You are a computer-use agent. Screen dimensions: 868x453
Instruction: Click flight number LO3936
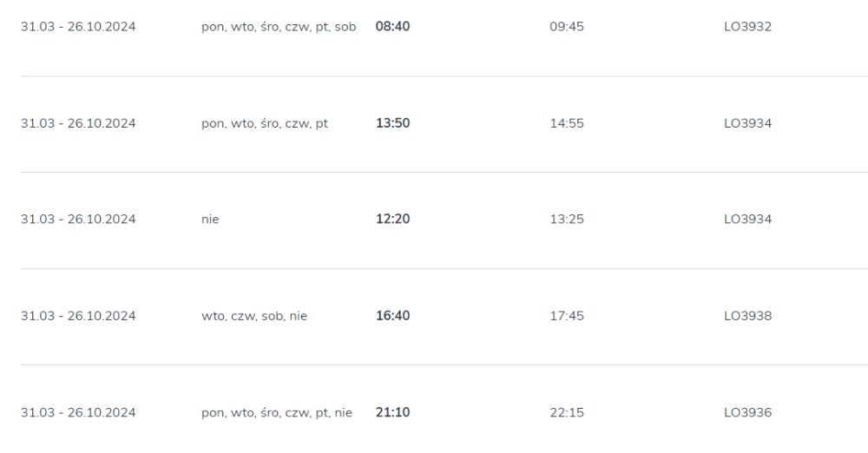tap(747, 412)
